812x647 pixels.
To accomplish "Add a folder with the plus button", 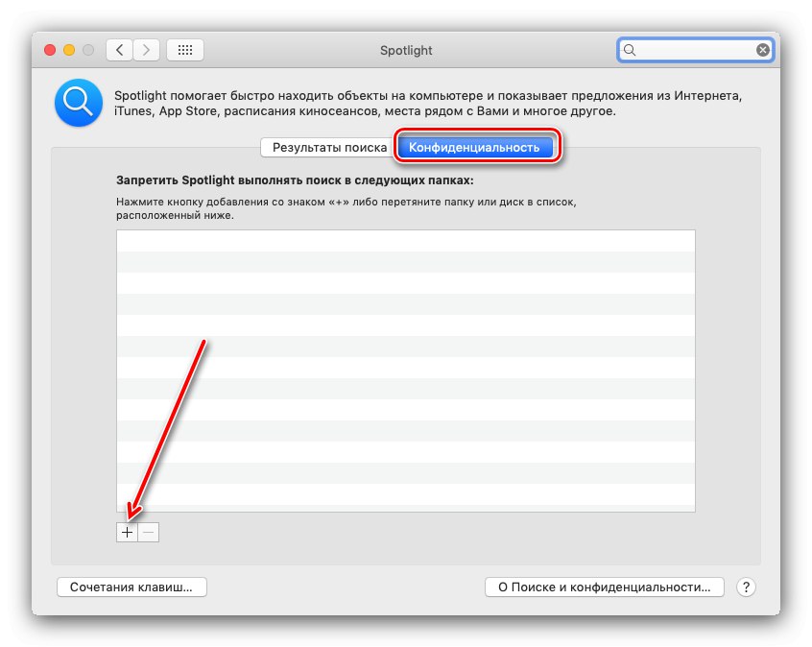I will (127, 532).
